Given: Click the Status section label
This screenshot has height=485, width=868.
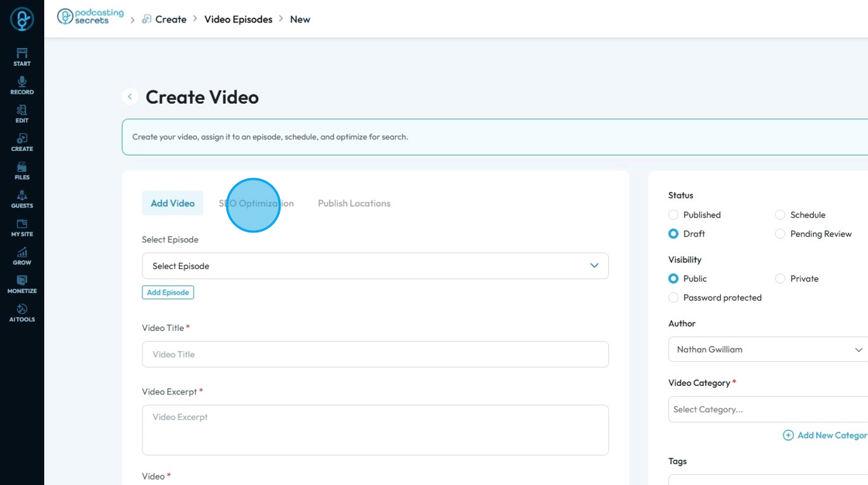Looking at the screenshot, I should pos(680,195).
